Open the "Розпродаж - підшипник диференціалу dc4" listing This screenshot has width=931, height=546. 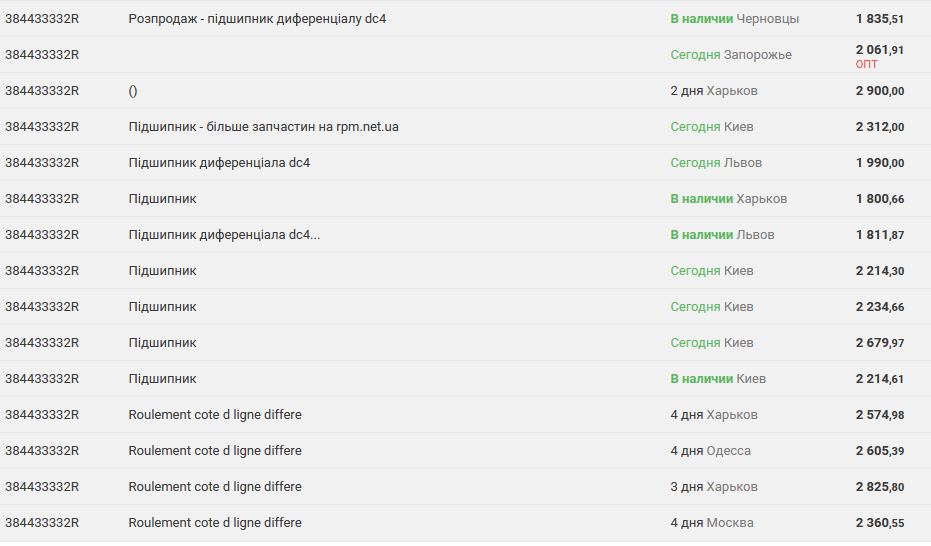[x=257, y=19]
